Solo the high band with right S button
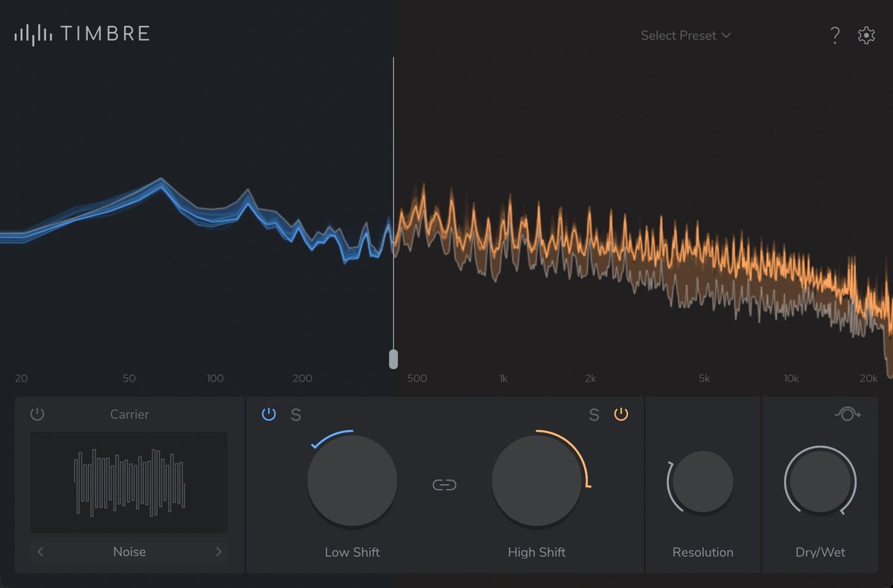The width and height of the screenshot is (893, 588). click(x=594, y=415)
